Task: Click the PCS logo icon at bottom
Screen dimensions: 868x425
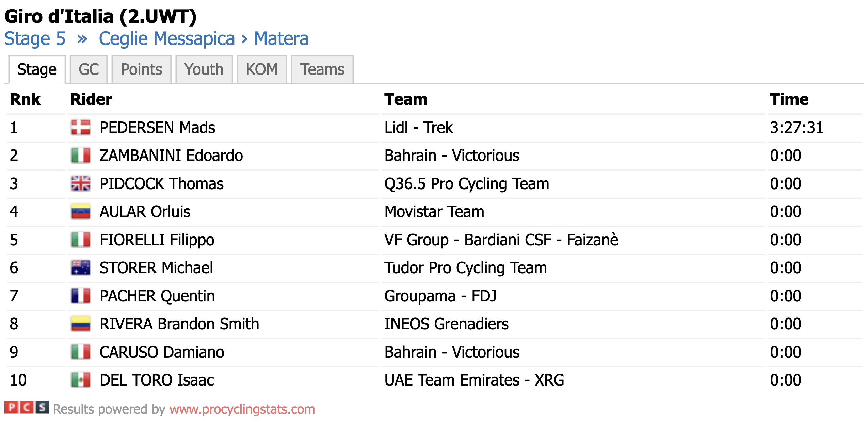Action: click(27, 407)
